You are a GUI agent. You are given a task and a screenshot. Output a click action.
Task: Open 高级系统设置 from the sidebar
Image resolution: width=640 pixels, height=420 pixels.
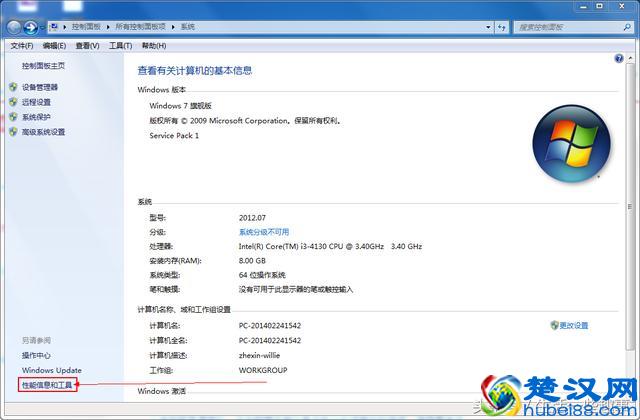pos(44,132)
